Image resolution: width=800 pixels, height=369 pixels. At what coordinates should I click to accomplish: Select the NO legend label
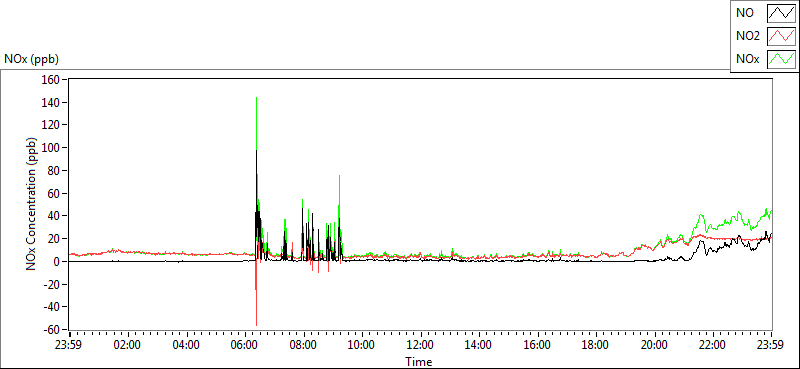tap(744, 14)
